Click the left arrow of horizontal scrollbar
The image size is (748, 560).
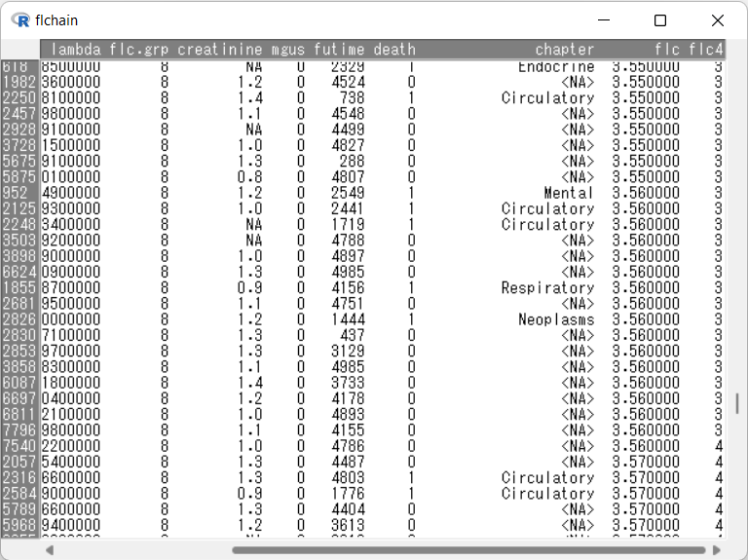point(49,550)
